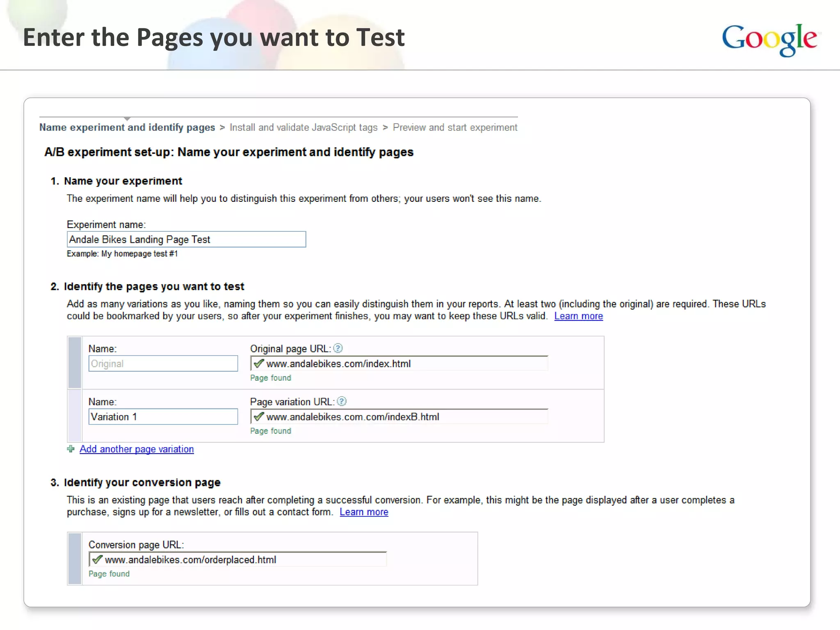Click 'Page found' under Page variation URL
Image resolution: width=840 pixels, height=630 pixels.
click(x=271, y=431)
